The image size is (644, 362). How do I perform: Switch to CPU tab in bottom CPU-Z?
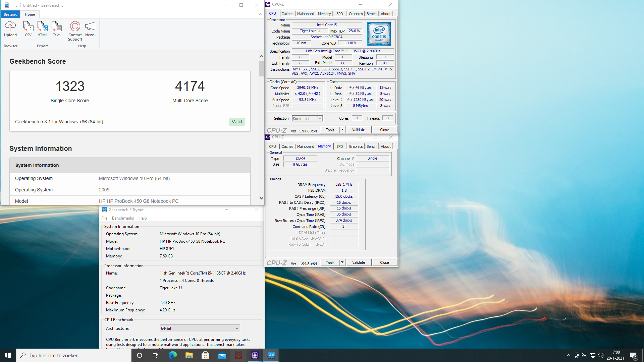coord(272,146)
